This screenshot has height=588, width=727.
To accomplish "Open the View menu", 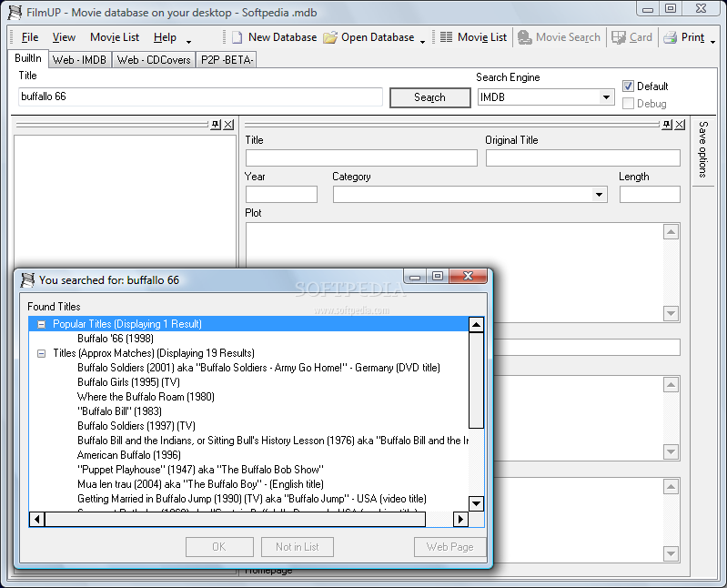I will point(64,37).
